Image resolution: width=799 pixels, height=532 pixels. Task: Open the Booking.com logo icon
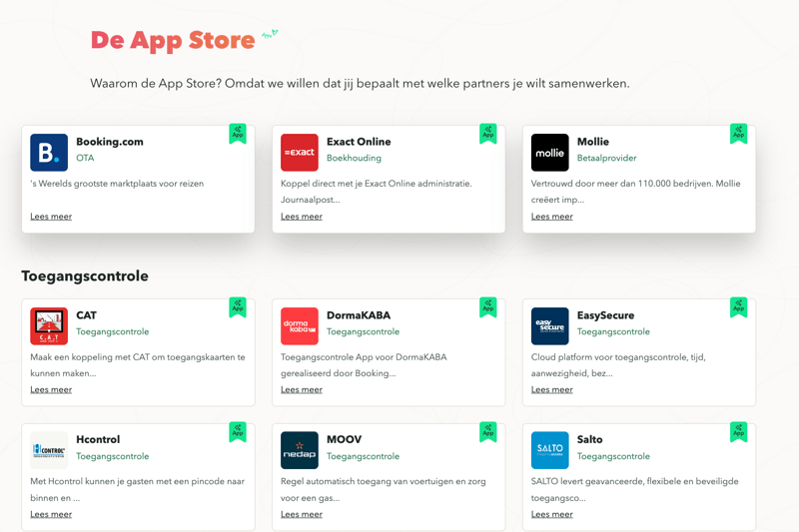[x=49, y=153]
